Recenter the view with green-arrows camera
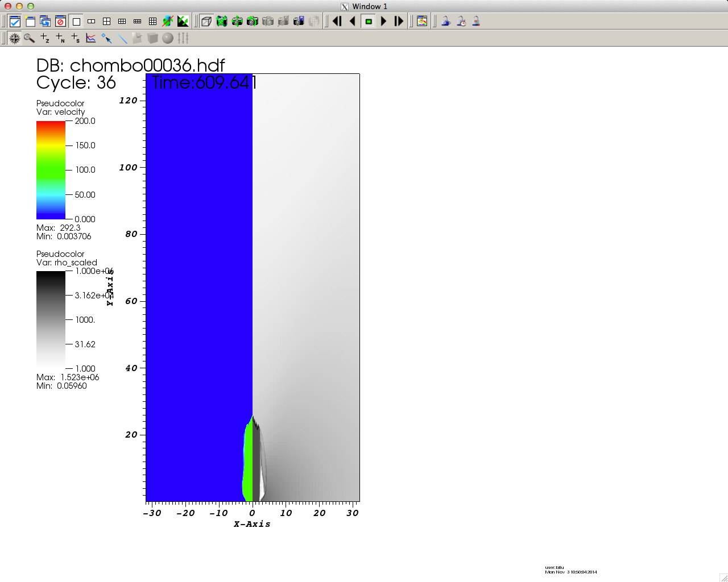Screen dimensions: 728x582 tap(237, 22)
